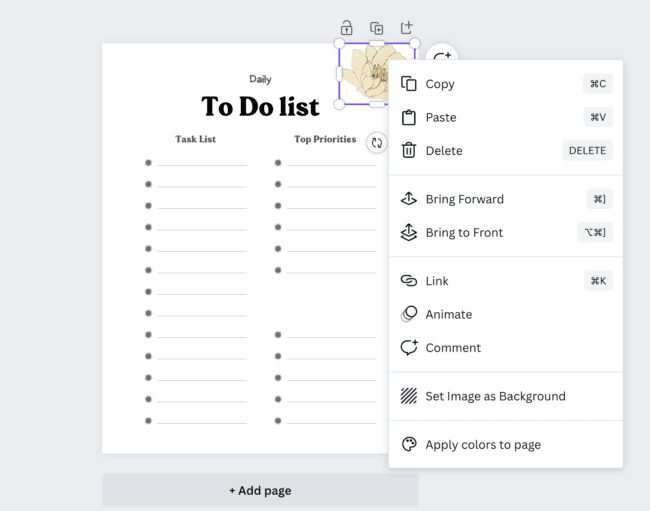Click the circular rotate handle near Top Priorities
The width and height of the screenshot is (650, 511).
pos(376,143)
